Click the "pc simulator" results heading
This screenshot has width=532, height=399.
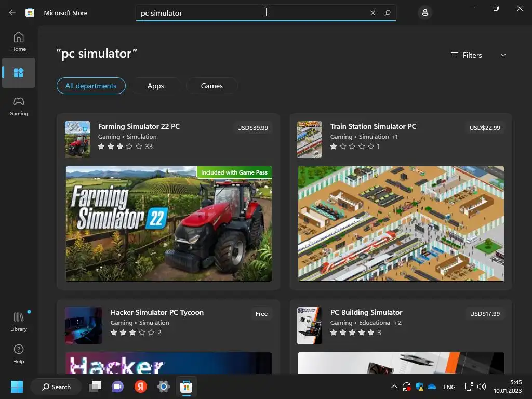click(97, 54)
